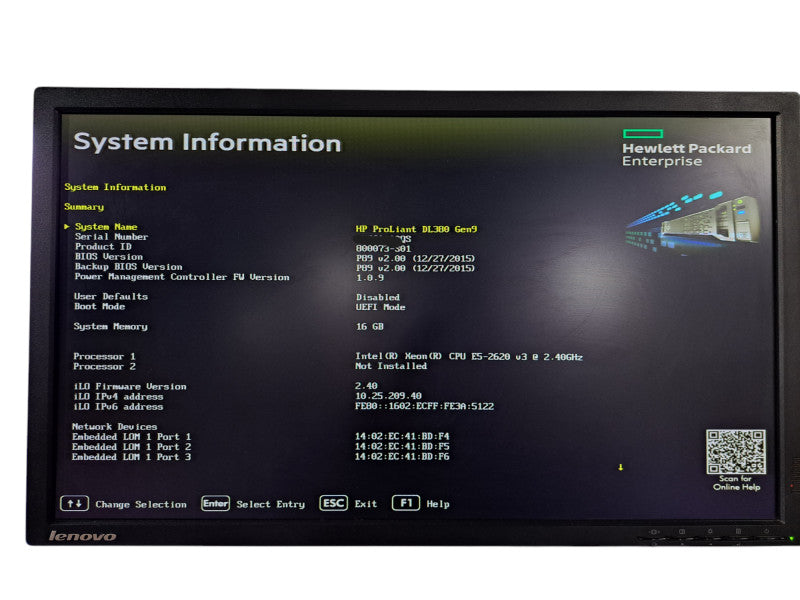
Task: Click the ProLiant server illustration
Action: (x=693, y=222)
